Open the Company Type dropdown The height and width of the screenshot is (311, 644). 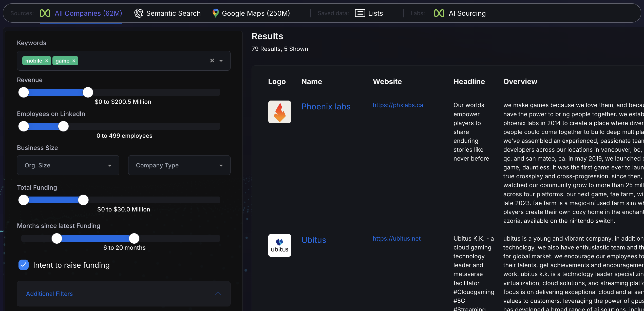[x=179, y=165]
